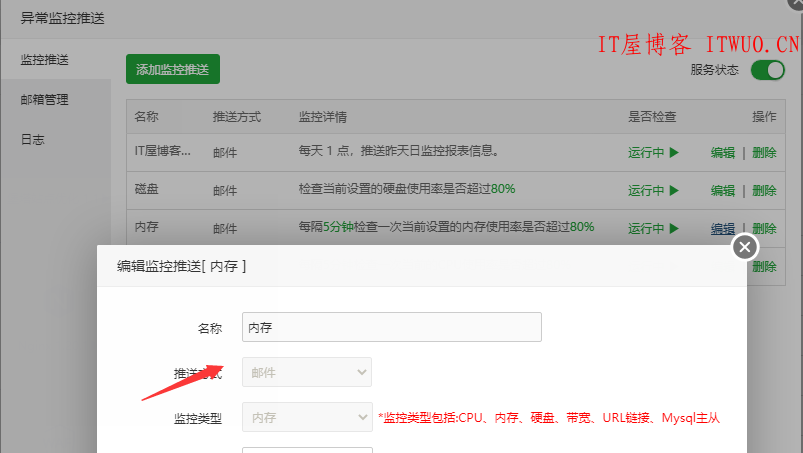Click the 是否检查 column header
Image resolution: width=803 pixels, height=453 pixels.
coord(652,117)
